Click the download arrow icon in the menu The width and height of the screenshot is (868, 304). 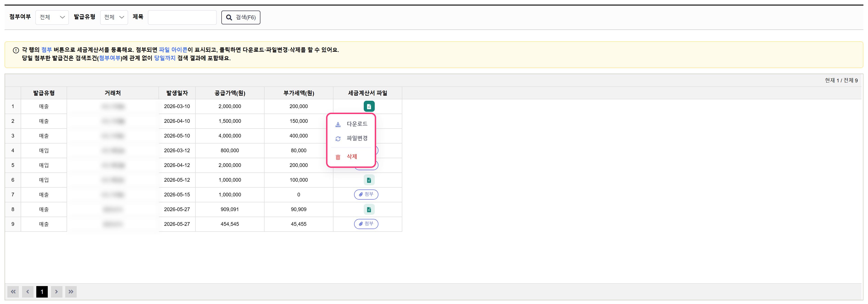pos(338,124)
